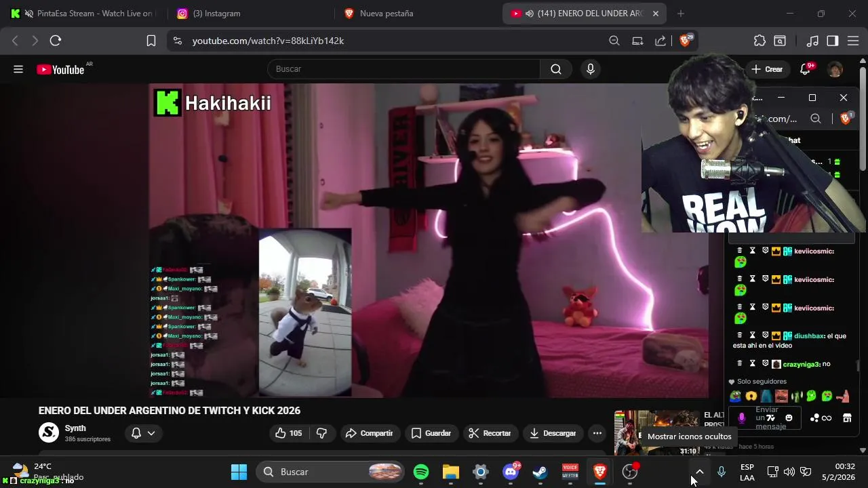Show hidden icons tray chevron
Screen dimensions: 868x488
tap(700, 472)
